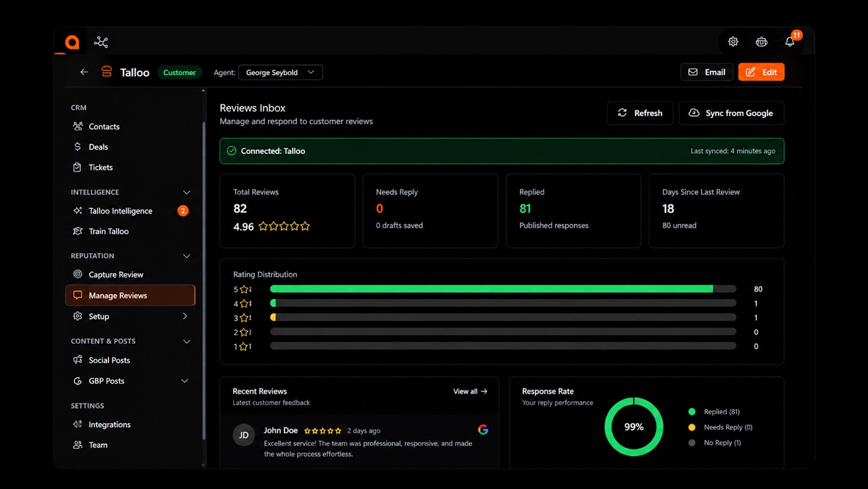Click the 5-star rating distribution bar
This screenshot has height=489, width=868.
pyautogui.click(x=503, y=289)
